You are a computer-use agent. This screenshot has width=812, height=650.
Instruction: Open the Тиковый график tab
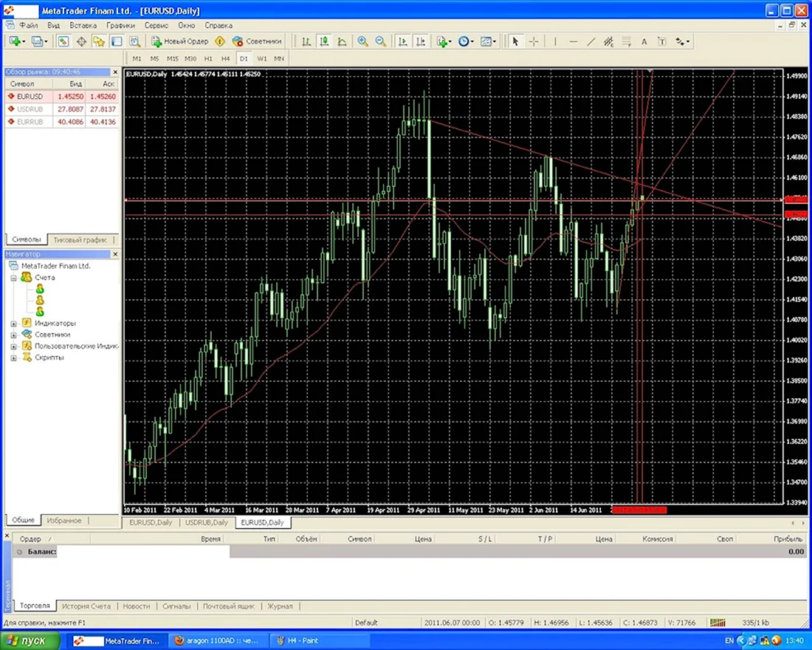click(x=80, y=239)
